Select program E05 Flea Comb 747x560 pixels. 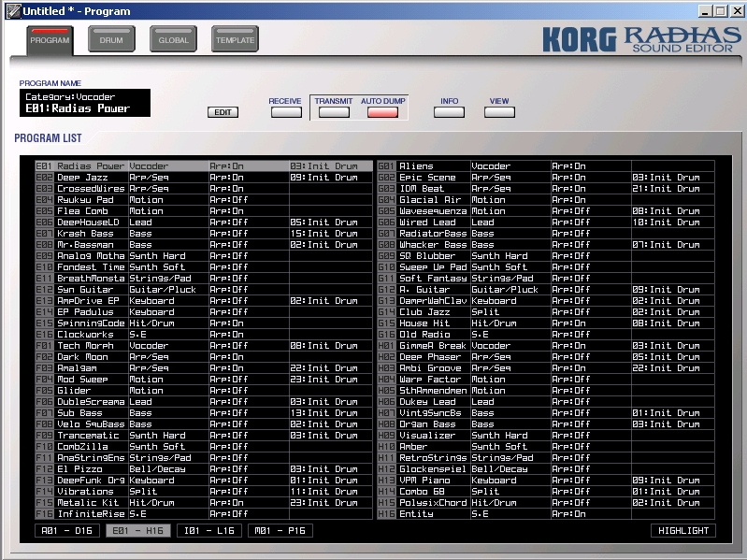tap(204, 211)
